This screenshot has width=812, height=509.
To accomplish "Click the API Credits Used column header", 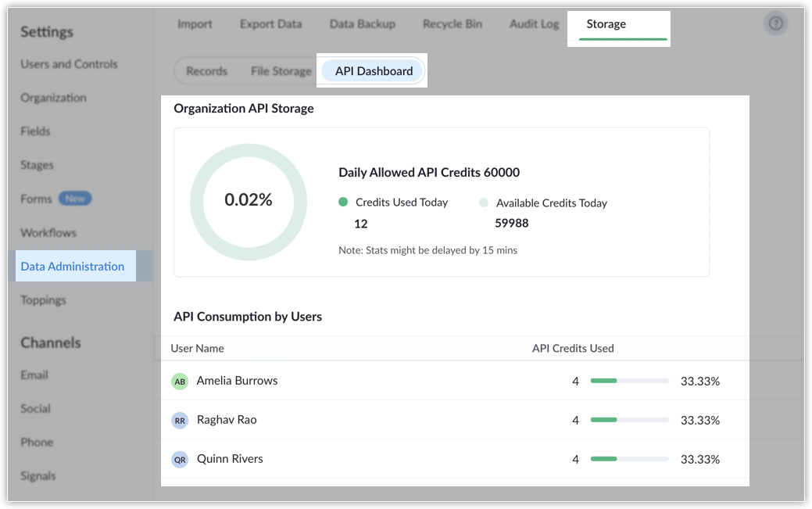I will tap(573, 348).
